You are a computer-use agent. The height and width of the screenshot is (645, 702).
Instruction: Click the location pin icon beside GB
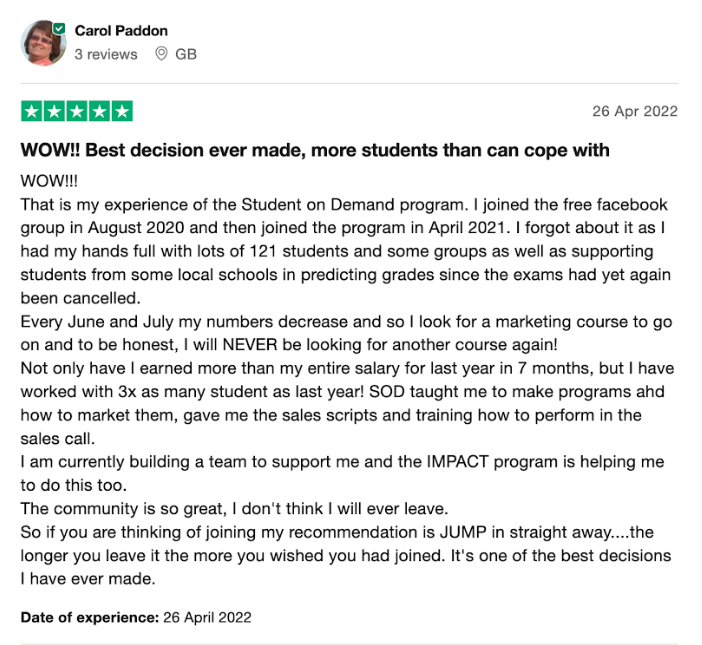(161, 54)
